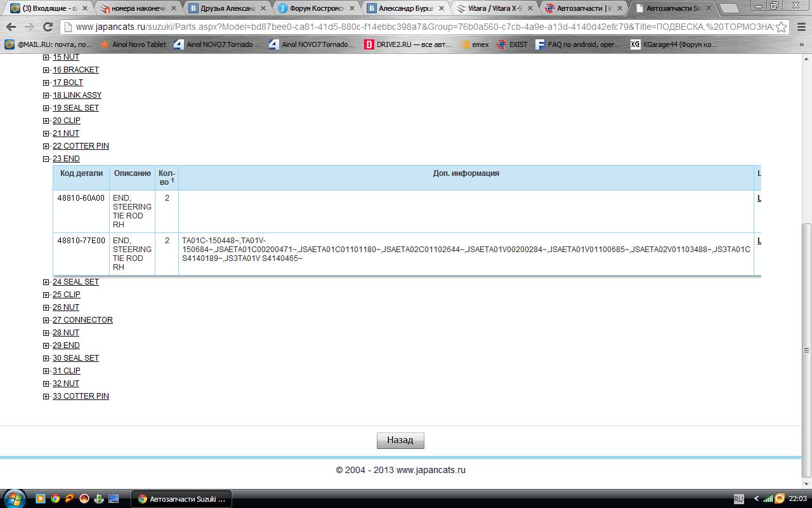Open the KGarage44 forum bookmark

(674, 44)
